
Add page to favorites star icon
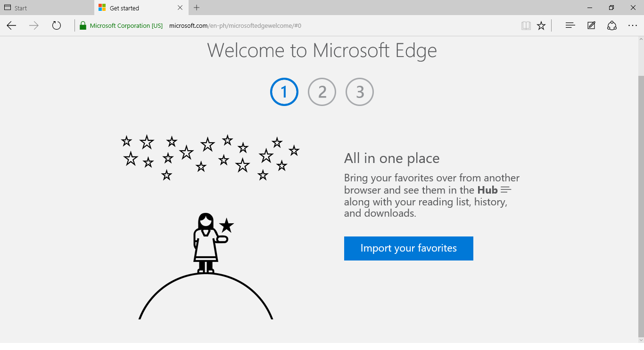541,26
